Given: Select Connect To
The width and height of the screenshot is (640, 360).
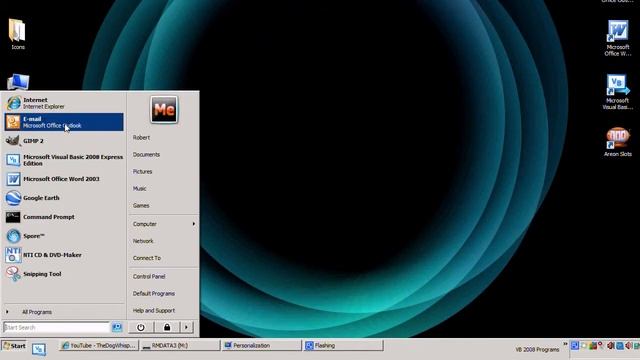Looking at the screenshot, I should tap(147, 258).
